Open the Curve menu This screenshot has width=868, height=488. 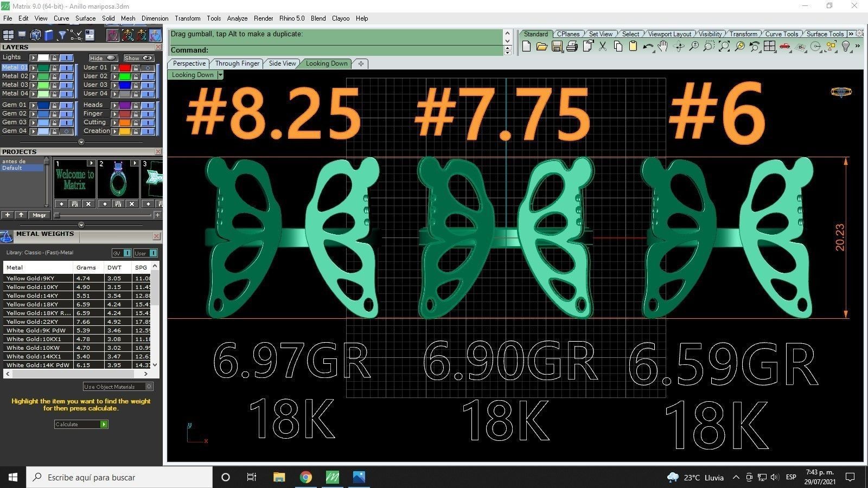pyautogui.click(x=61, y=18)
